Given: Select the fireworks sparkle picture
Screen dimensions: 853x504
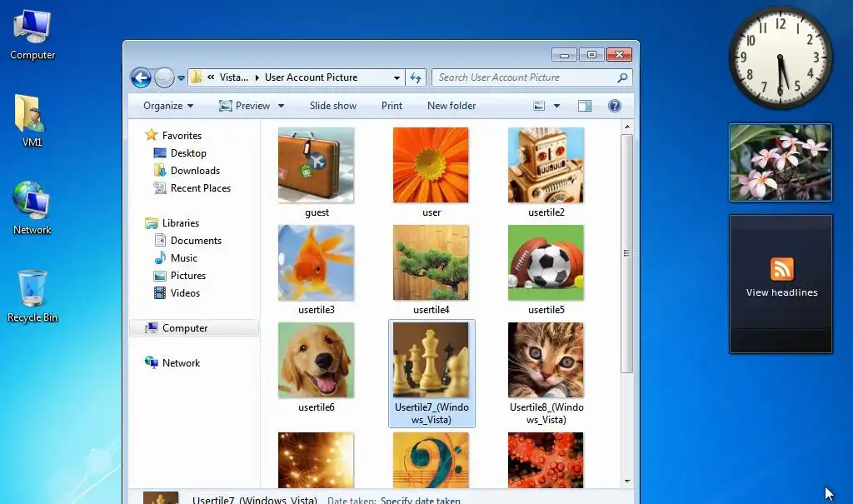Looking at the screenshot, I should [316, 460].
